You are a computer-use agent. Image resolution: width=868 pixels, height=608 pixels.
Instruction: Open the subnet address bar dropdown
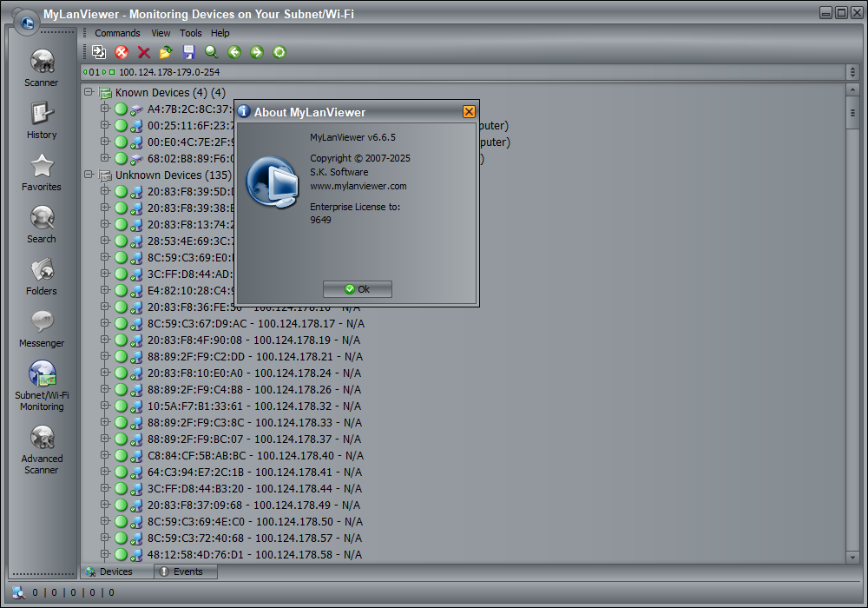tap(852, 72)
